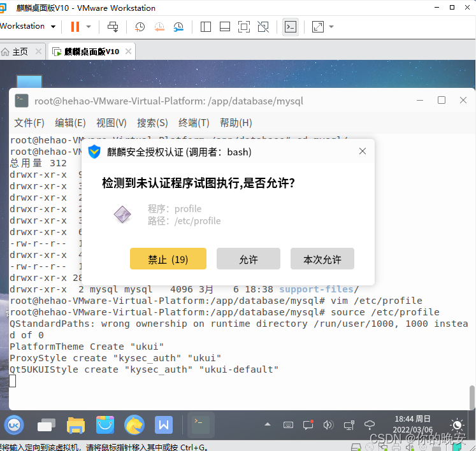
Task: Open WPS Writer from the taskbar
Action: coord(164,425)
